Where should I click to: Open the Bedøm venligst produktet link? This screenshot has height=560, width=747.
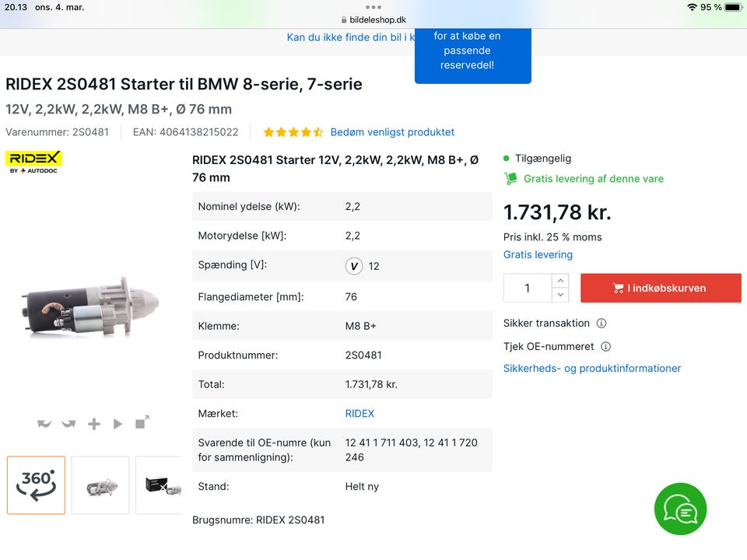pos(392,132)
